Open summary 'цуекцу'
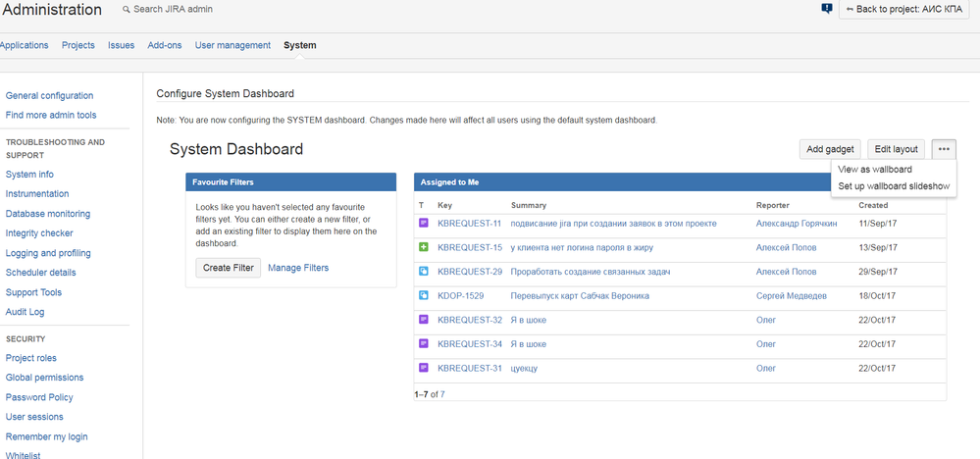Screen dimensions: 980x459 click(524, 368)
